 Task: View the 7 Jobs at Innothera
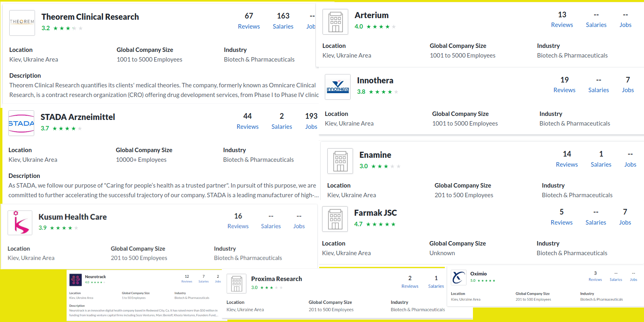tap(628, 85)
